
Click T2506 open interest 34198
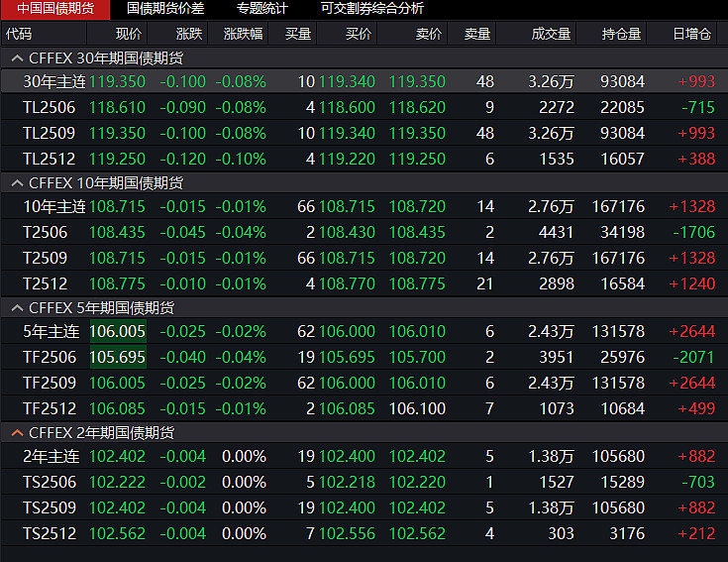coord(622,232)
